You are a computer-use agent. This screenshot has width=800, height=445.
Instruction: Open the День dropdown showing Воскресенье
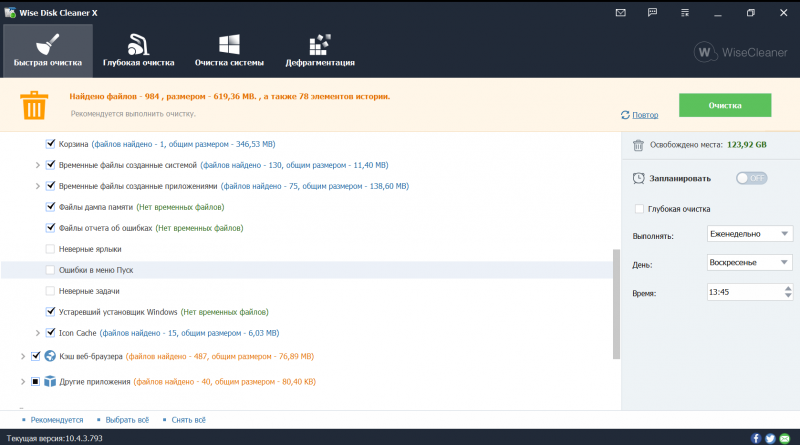(749, 262)
